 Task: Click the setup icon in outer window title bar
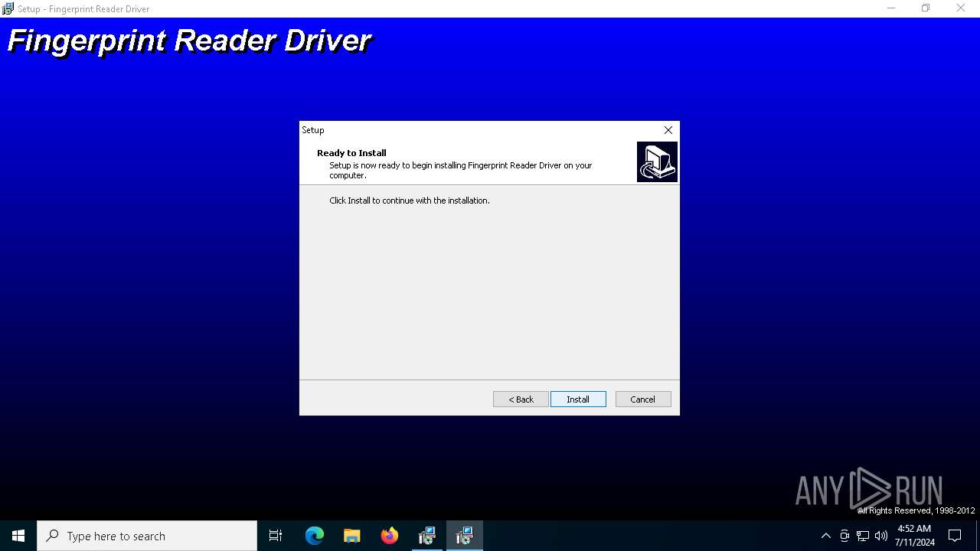pyautogui.click(x=8, y=8)
